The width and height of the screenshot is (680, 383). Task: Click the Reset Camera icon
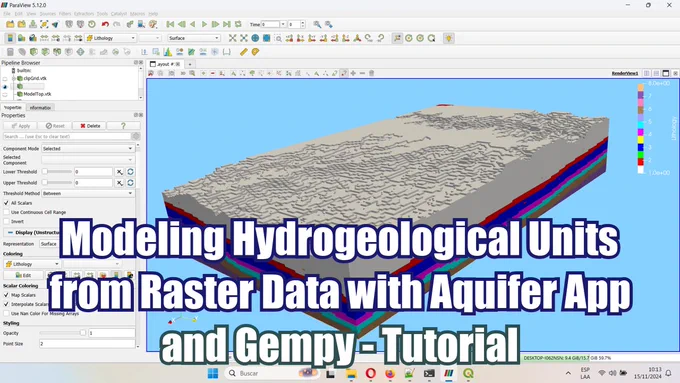pos(232,38)
